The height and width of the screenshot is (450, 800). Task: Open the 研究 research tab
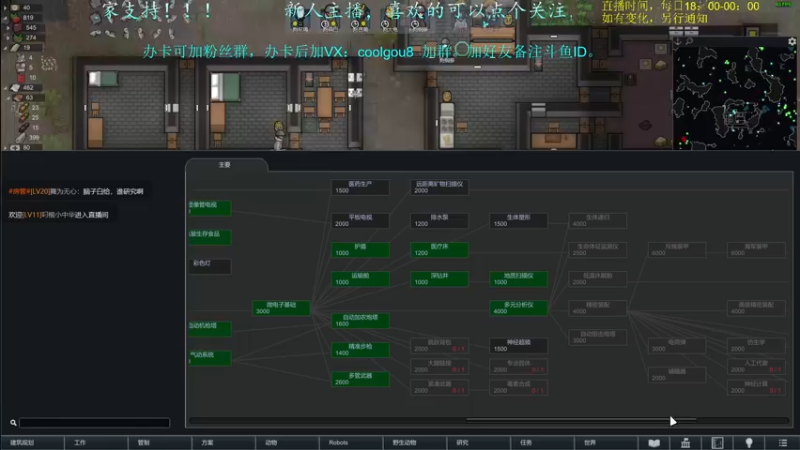tap(479, 442)
